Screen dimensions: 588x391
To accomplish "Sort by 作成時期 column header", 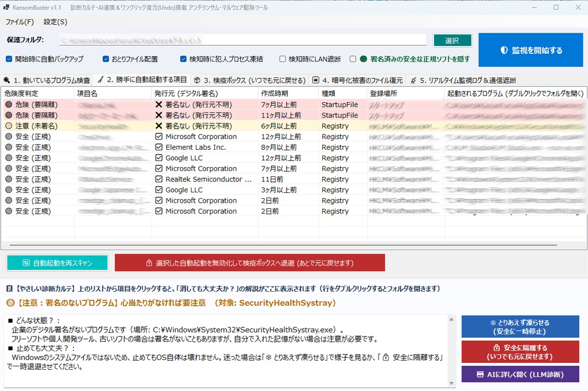I will [x=288, y=94].
